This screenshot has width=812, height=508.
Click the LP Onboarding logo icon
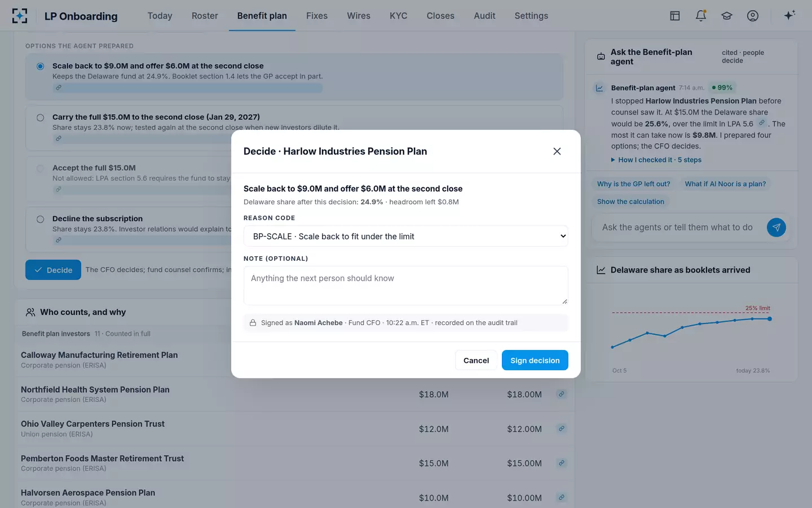20,16
